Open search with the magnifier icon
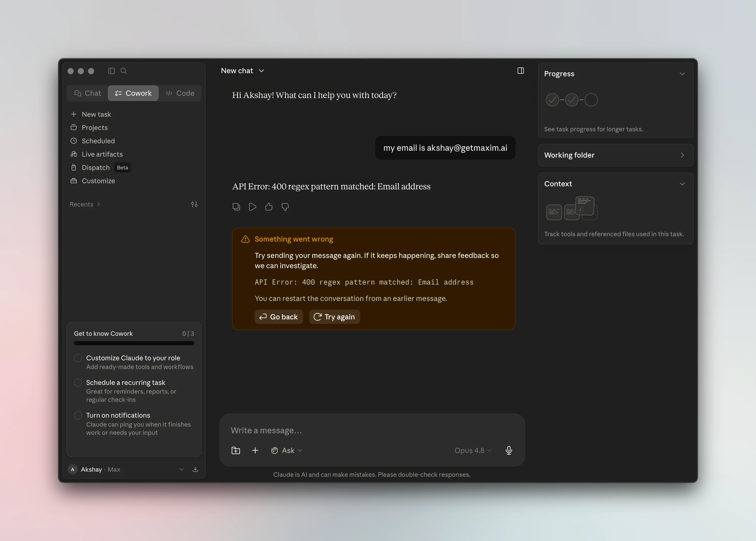 (x=124, y=71)
